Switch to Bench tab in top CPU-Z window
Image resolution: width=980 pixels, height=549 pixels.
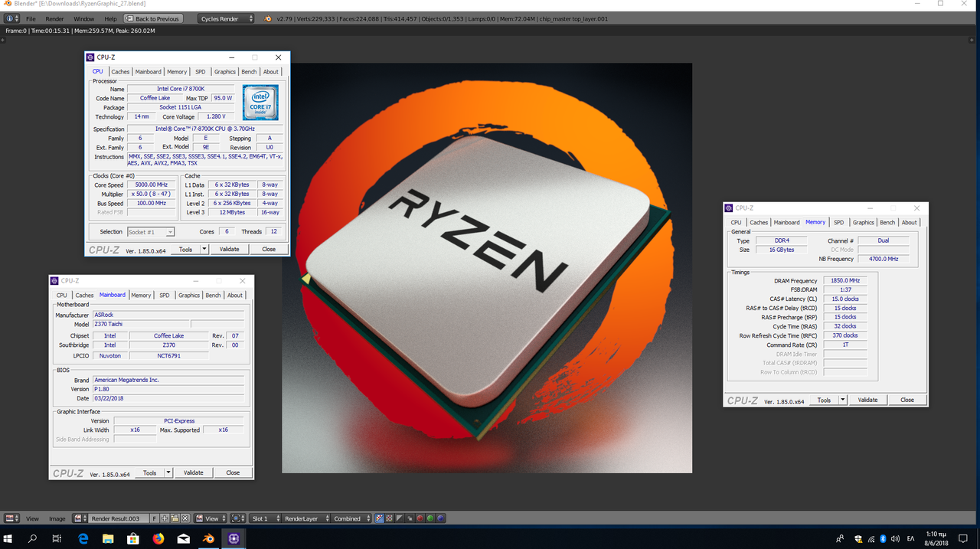(249, 71)
